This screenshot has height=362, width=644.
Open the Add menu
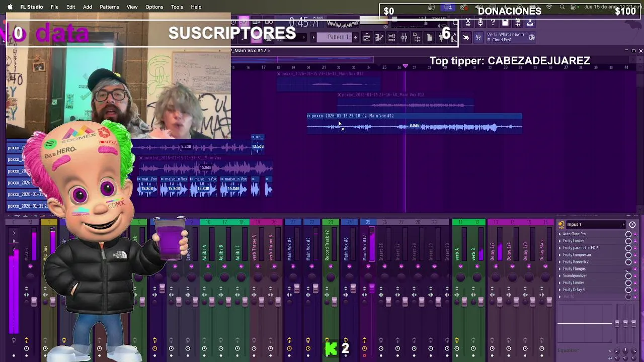pyautogui.click(x=88, y=7)
